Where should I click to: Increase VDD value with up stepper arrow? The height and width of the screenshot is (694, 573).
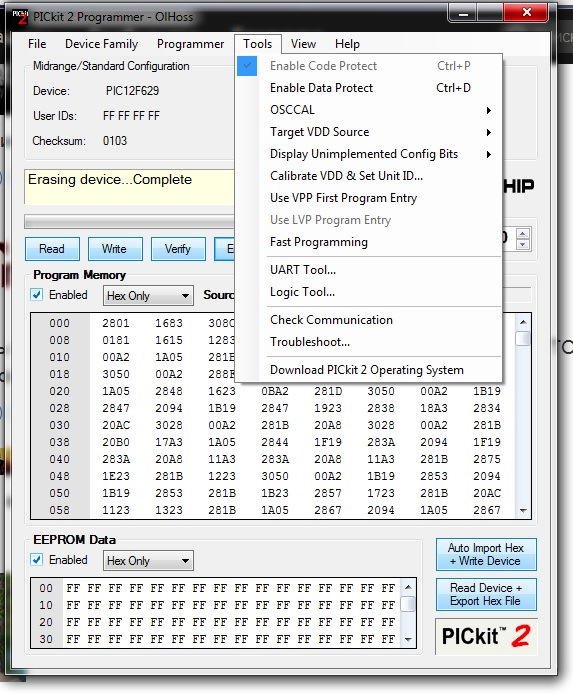tap(523, 234)
